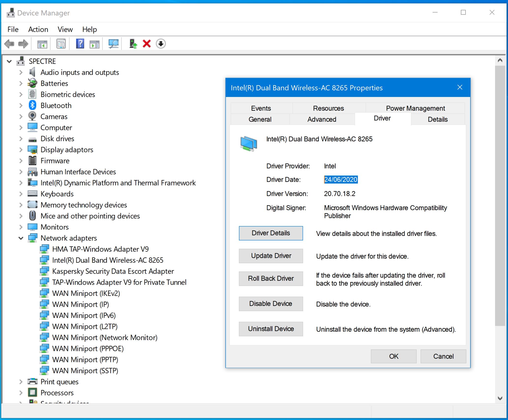Click the Back arrow toolbar icon

pyautogui.click(x=9, y=44)
